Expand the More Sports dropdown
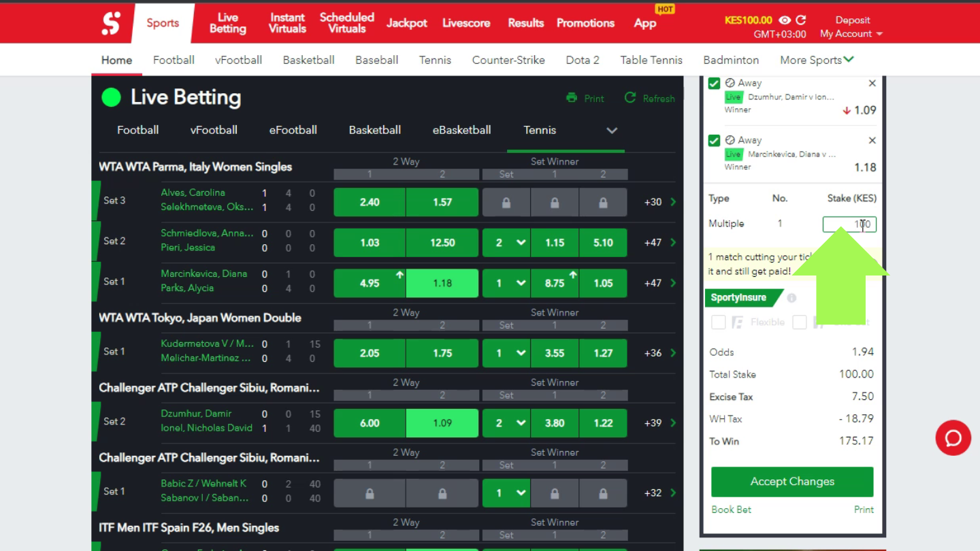Viewport: 980px width, 551px height. point(816,60)
